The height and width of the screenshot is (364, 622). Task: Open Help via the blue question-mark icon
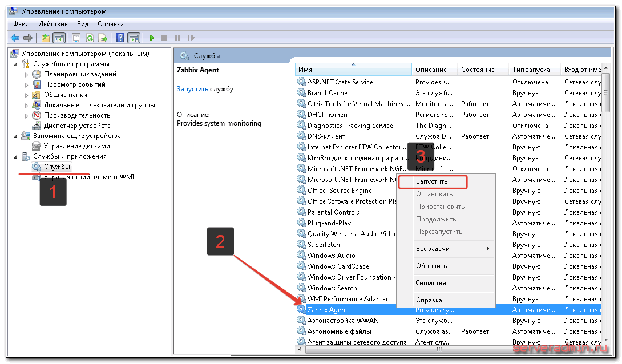[x=120, y=38]
